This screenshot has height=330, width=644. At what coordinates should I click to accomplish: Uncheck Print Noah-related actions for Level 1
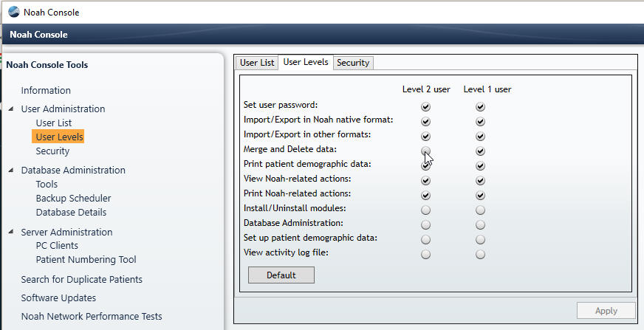point(480,196)
